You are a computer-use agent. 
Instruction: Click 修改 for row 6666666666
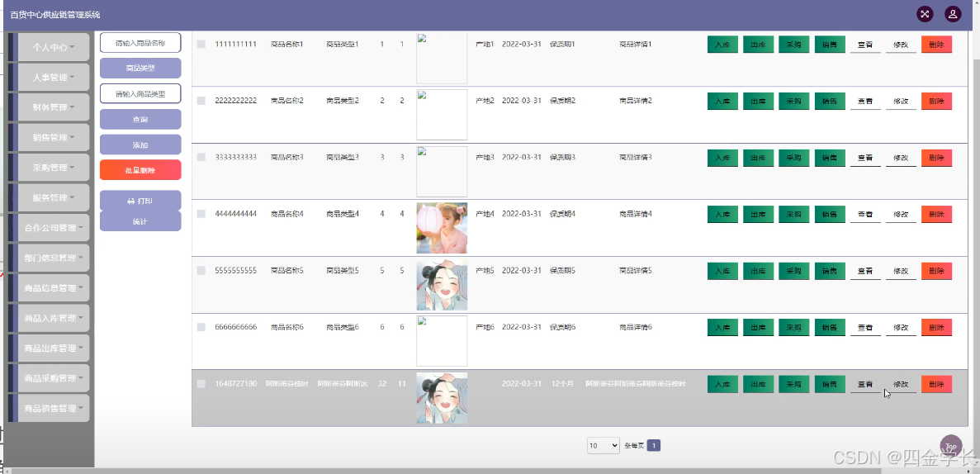coord(902,327)
